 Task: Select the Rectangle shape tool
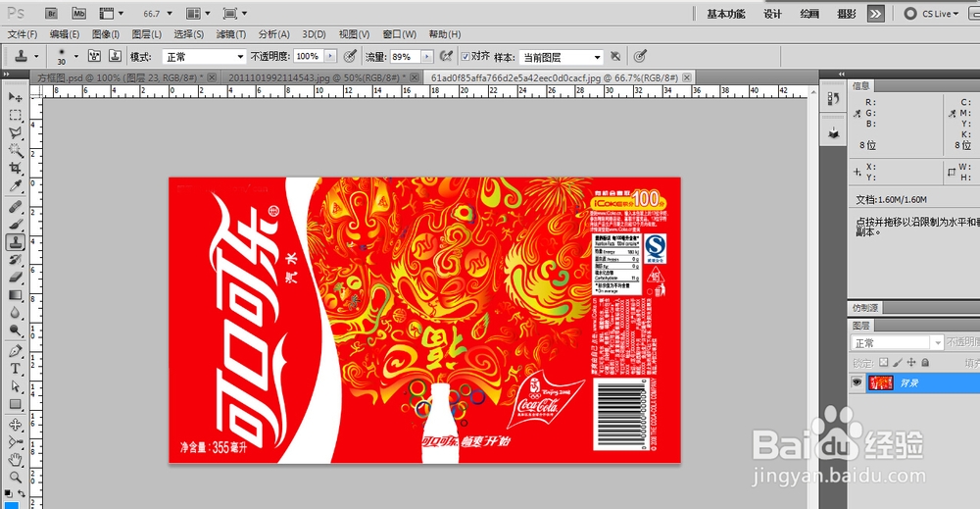[x=15, y=405]
